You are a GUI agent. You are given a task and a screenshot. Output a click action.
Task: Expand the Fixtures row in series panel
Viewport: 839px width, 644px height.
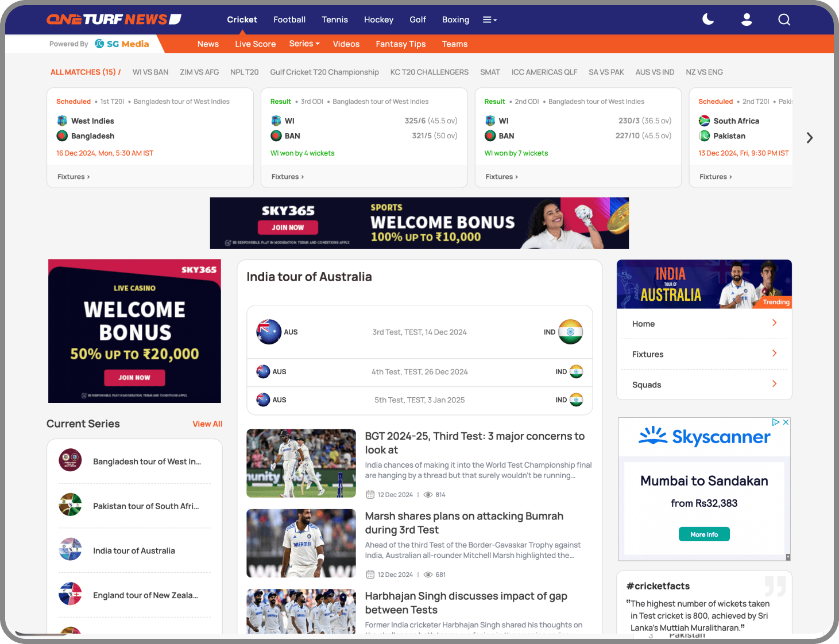coord(704,354)
